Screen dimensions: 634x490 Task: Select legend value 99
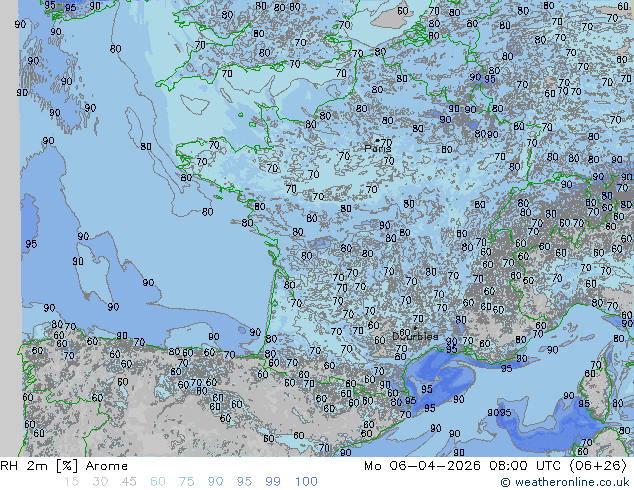pyautogui.click(x=273, y=482)
